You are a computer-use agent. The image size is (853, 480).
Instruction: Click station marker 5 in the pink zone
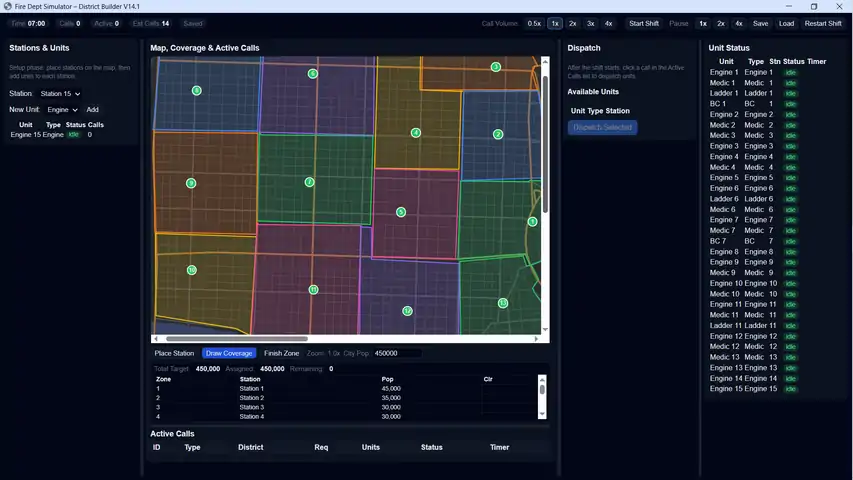pyautogui.click(x=401, y=212)
